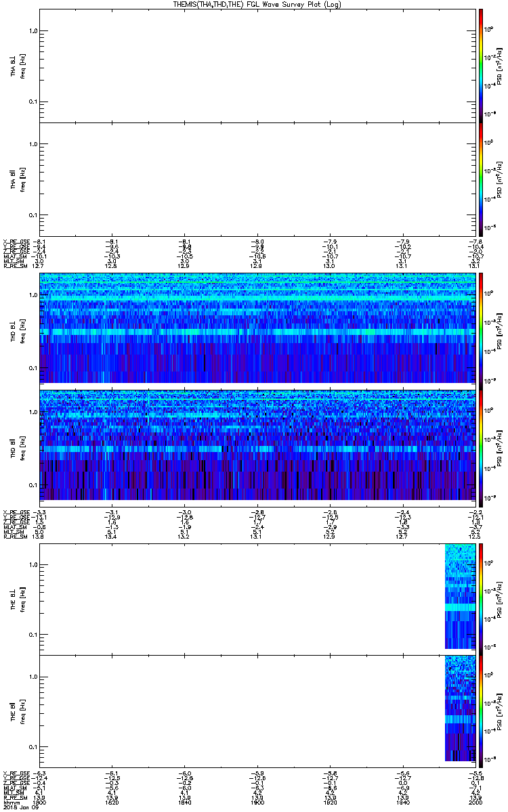The width and height of the screenshot is (508, 812).
Task: Click the '1600' time tick label
Action: (x=39, y=803)
